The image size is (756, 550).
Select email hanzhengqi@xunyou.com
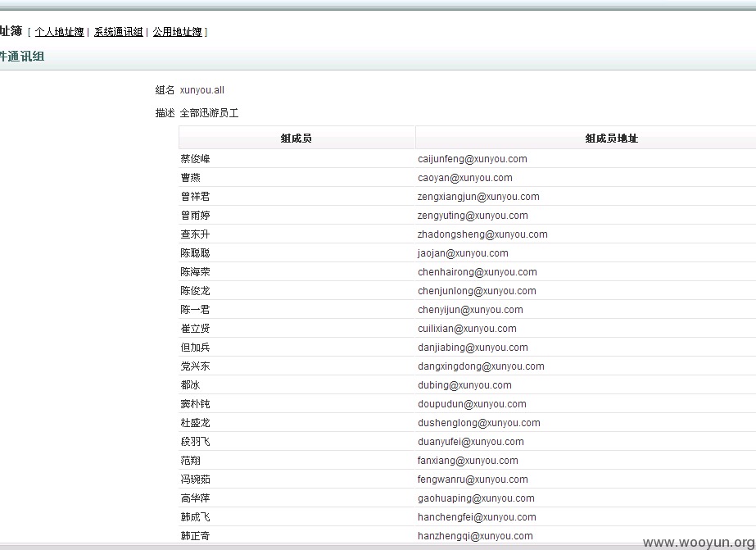point(475,536)
